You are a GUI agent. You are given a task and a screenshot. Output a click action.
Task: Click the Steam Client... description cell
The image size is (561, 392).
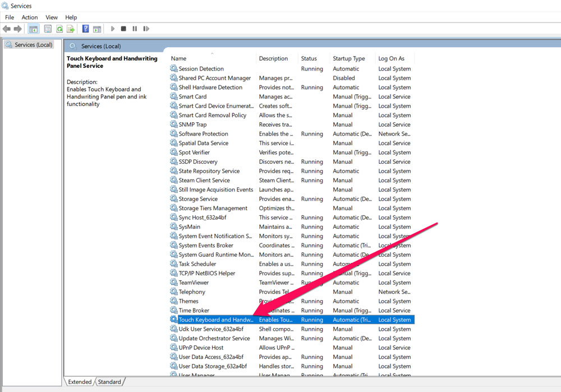coord(276,180)
